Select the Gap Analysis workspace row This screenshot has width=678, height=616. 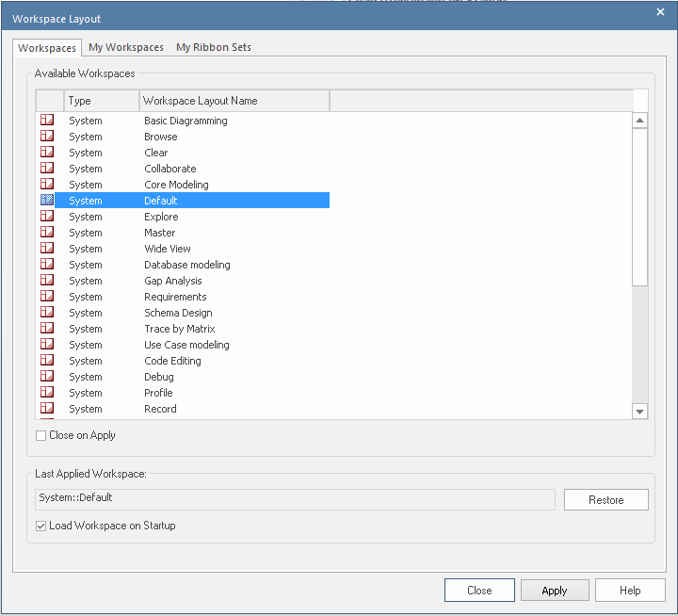(x=173, y=281)
